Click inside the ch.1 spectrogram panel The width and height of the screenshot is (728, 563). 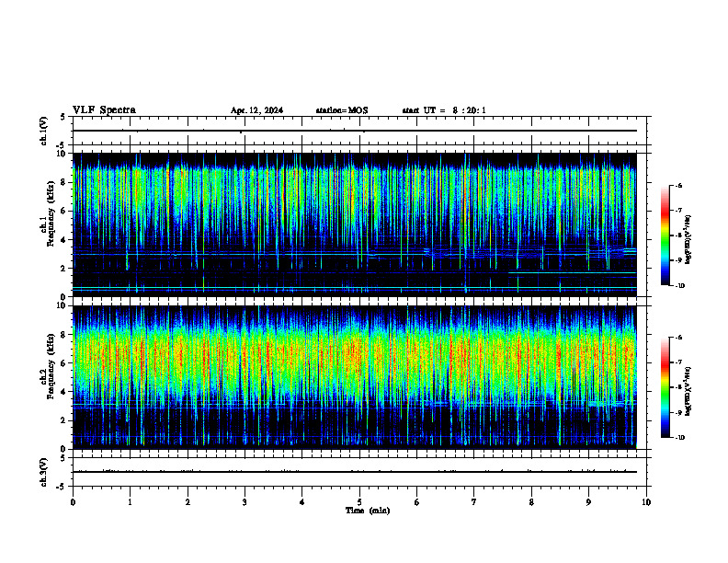pyautogui.click(x=355, y=224)
